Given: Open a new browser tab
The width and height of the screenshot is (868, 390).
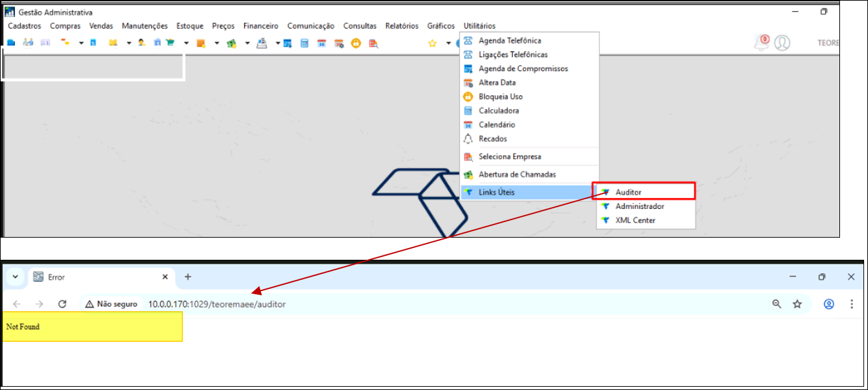Looking at the screenshot, I should coord(188,277).
